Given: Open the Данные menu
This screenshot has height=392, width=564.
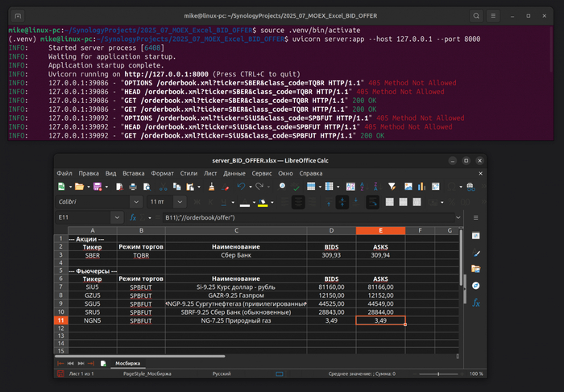Looking at the screenshot, I should (x=234, y=173).
